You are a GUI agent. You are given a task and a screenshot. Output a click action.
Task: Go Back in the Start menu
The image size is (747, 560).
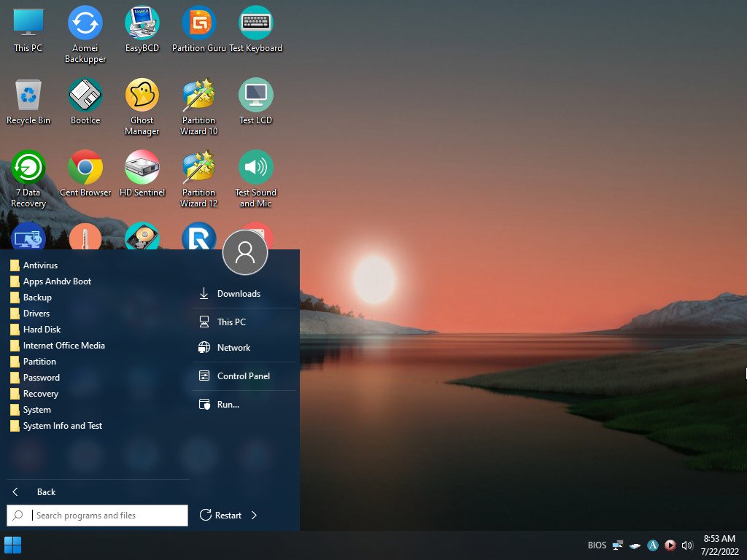coord(45,492)
